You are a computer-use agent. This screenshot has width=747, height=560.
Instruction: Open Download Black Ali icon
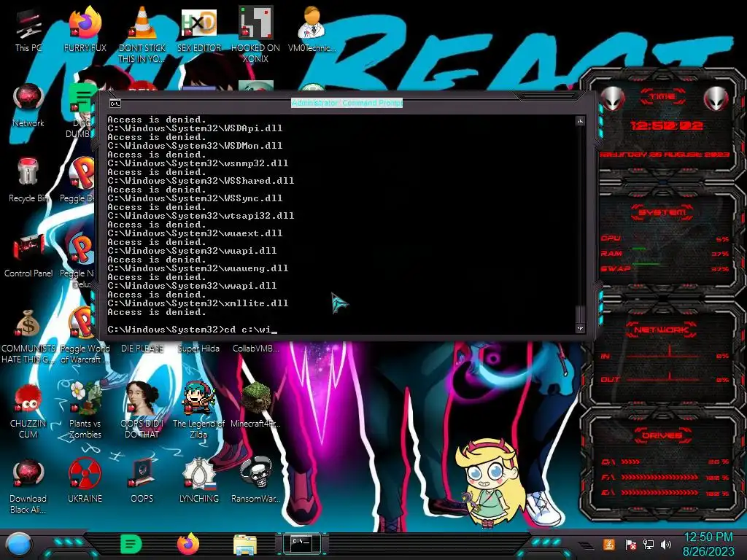tap(28, 486)
